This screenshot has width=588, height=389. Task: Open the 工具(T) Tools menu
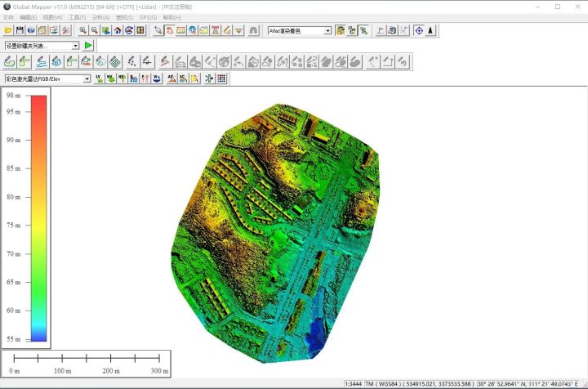click(x=77, y=17)
